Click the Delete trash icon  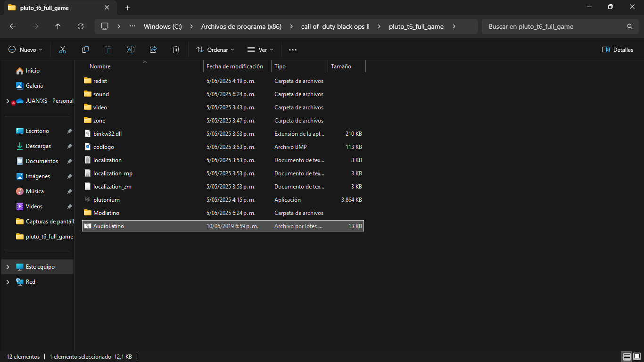(176, 49)
